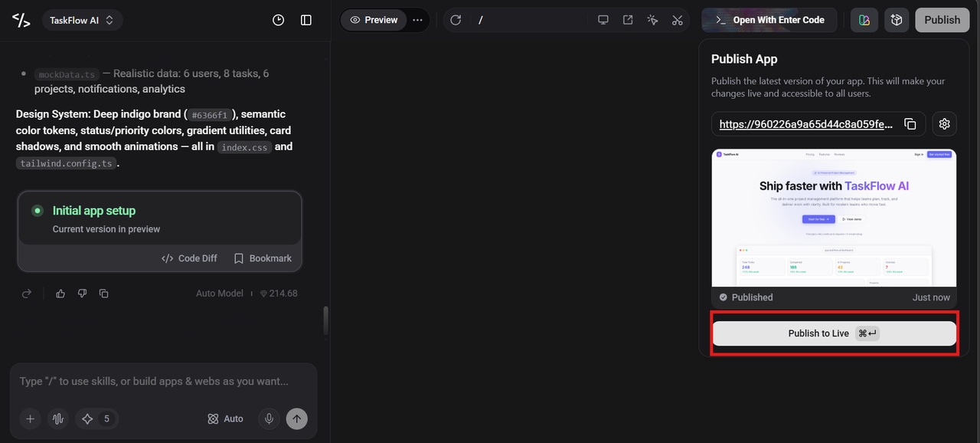The height and width of the screenshot is (443, 980).
Task: Open preview in new window icon
Action: pos(628,20)
